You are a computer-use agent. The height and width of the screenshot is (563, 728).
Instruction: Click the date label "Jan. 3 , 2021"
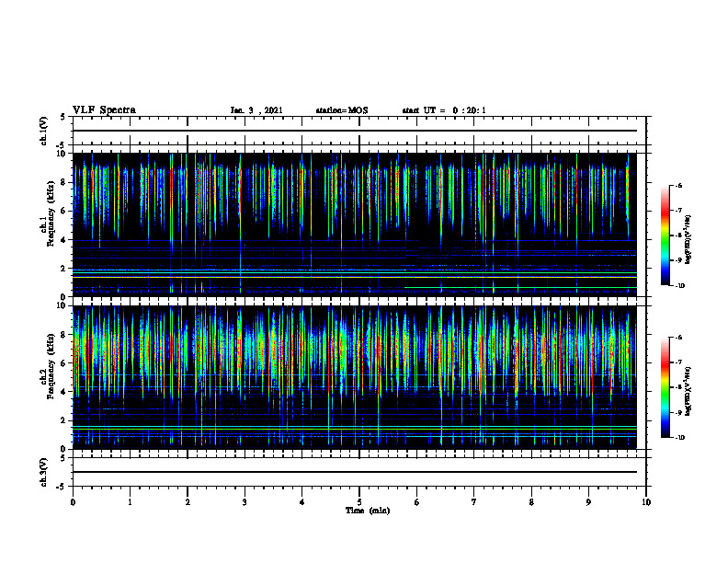pyautogui.click(x=256, y=110)
